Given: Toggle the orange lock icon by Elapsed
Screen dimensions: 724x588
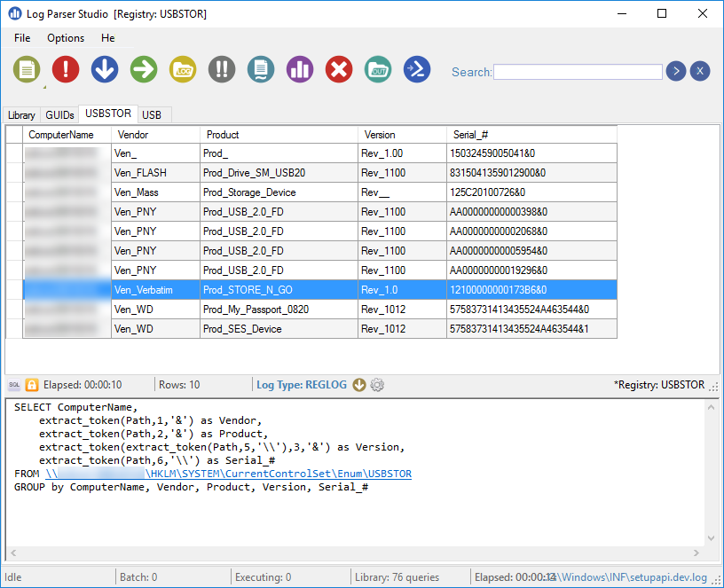Looking at the screenshot, I should tap(32, 385).
